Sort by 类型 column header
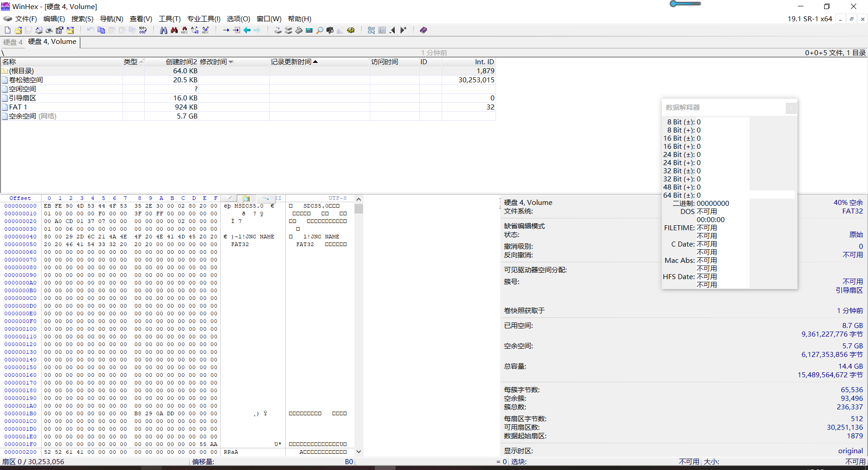868x470 pixels. click(133, 62)
